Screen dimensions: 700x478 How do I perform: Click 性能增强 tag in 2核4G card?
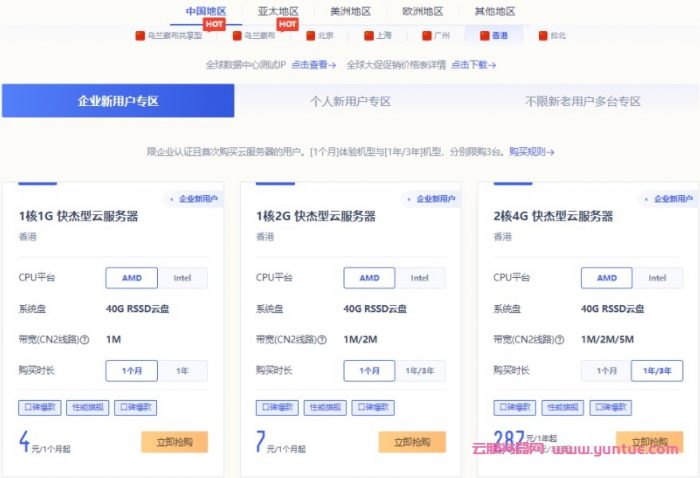(x=563, y=408)
